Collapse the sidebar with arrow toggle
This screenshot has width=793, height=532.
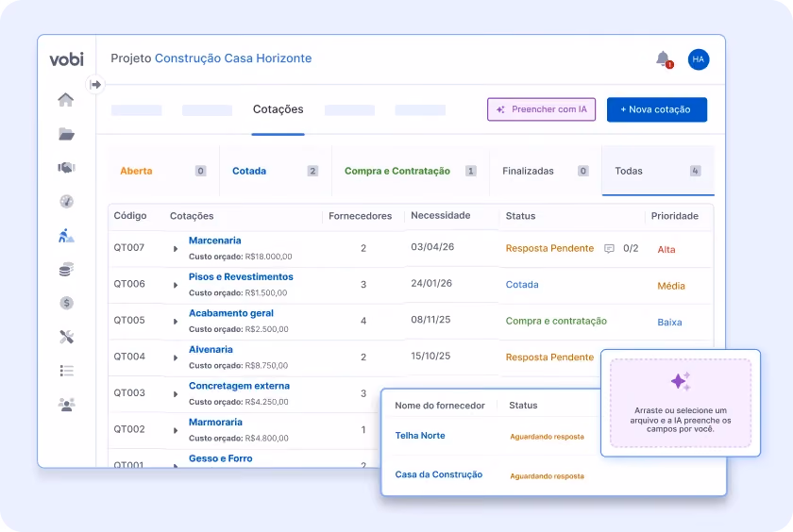point(95,84)
